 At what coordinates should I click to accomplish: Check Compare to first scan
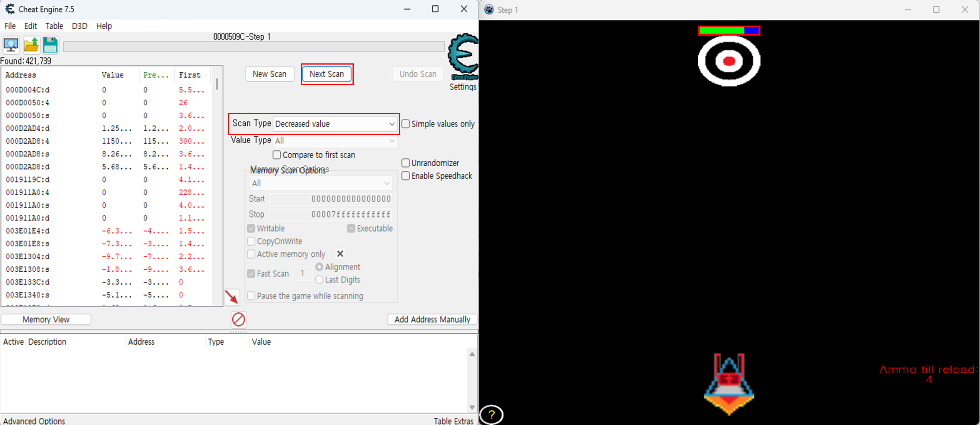pyautogui.click(x=276, y=155)
